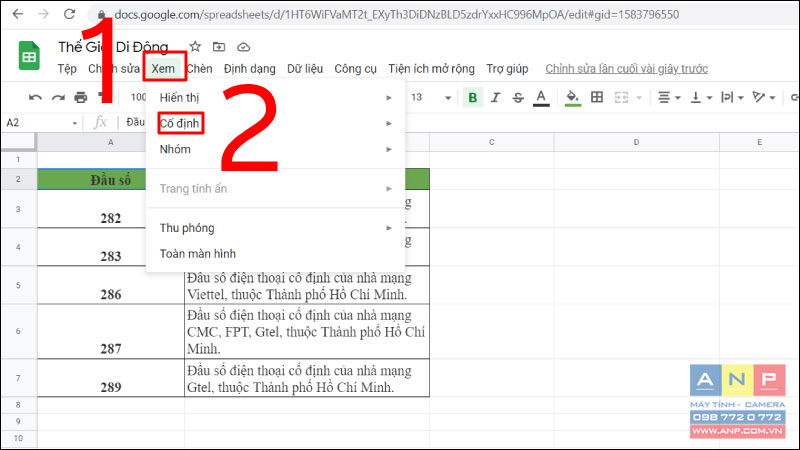The image size is (800, 450).
Task: Open the text wrapping dropdown
Action: pos(732,97)
